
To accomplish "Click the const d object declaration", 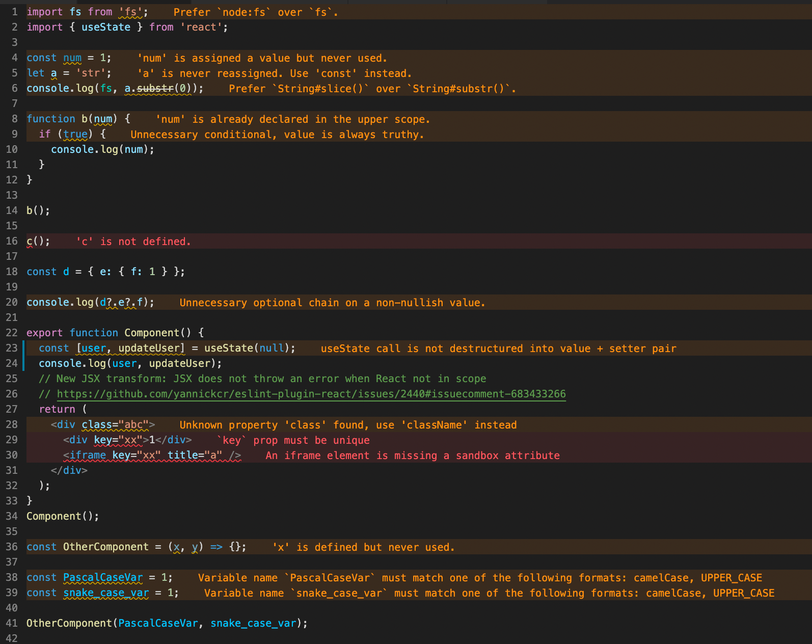I will click(x=105, y=272).
